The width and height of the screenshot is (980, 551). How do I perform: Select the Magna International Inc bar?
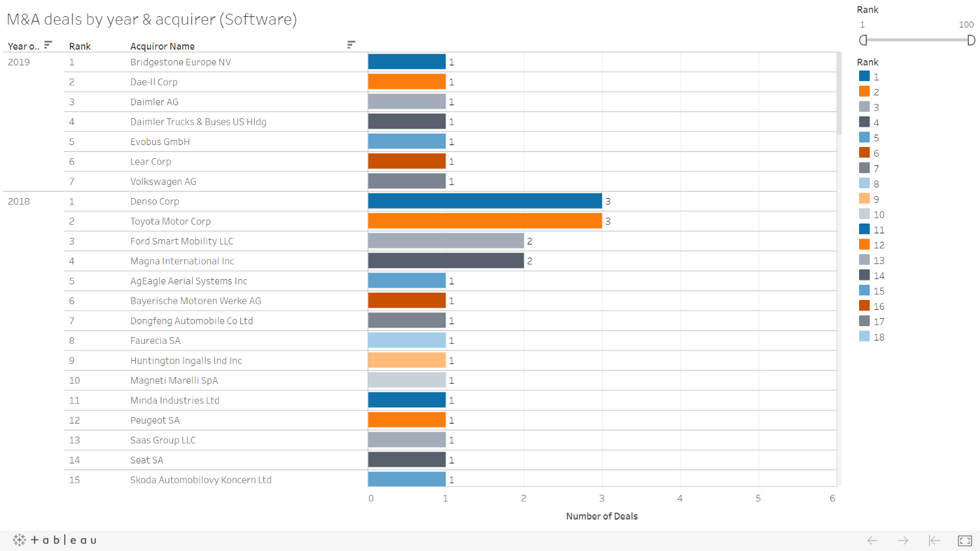(446, 261)
